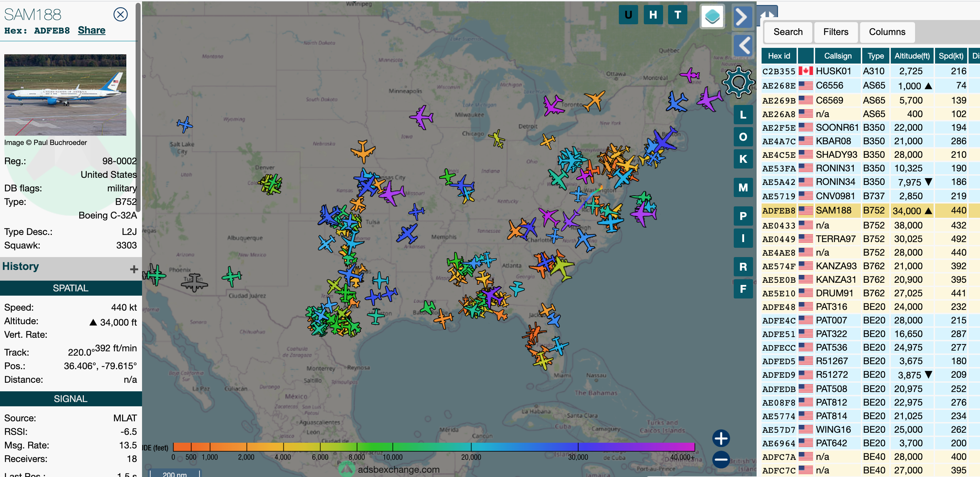
Task: Open the Columns tab
Action: (x=887, y=32)
